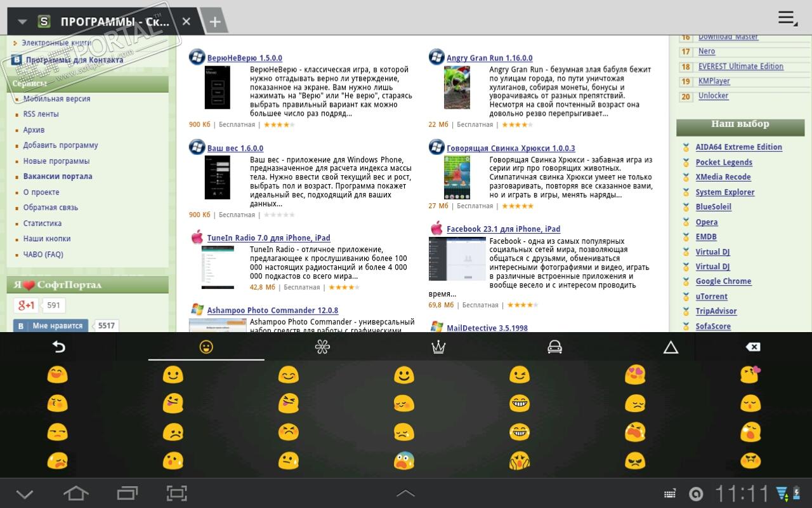The image size is (812, 508).
Task: Click the Angry Gran Run thumbnail
Action: coord(457,87)
